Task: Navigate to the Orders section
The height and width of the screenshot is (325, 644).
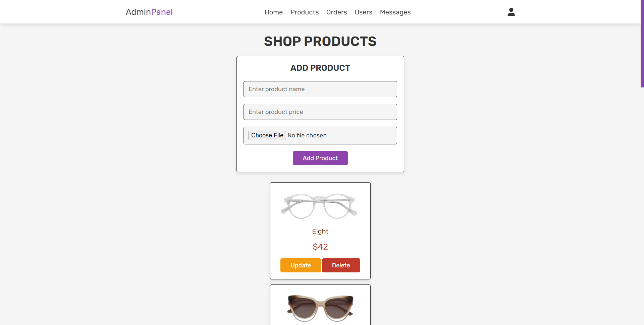Action: click(x=336, y=12)
